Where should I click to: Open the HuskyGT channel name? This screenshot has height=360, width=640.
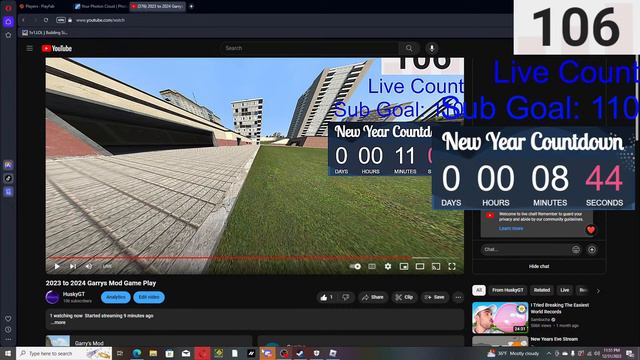74,294
